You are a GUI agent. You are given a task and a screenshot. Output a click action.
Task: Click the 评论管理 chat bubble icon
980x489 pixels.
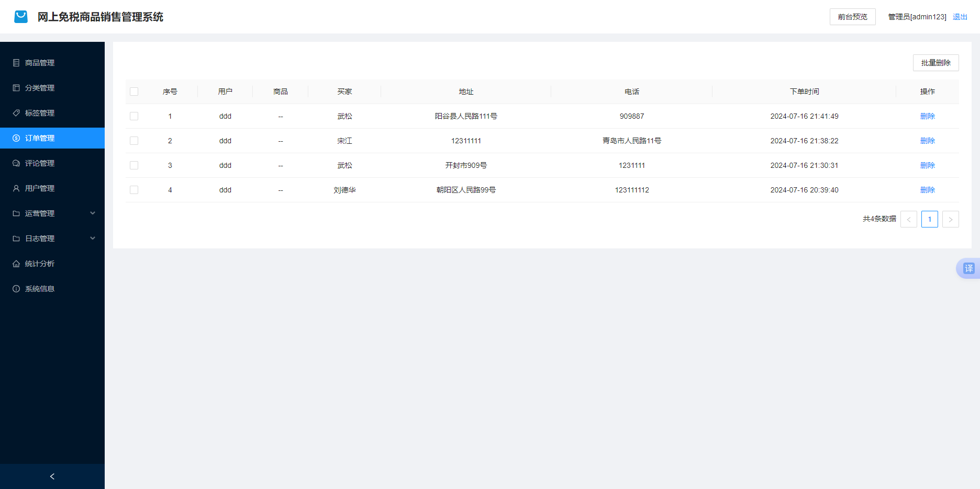click(x=16, y=163)
